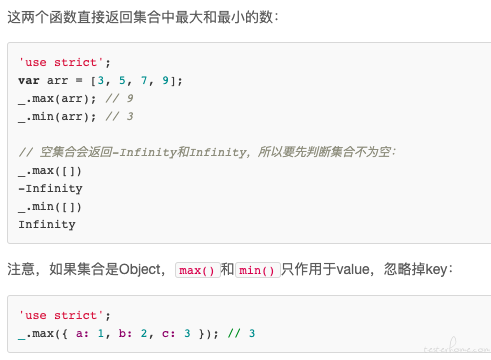Click the 'use strict' line in first code block

tap(64, 62)
